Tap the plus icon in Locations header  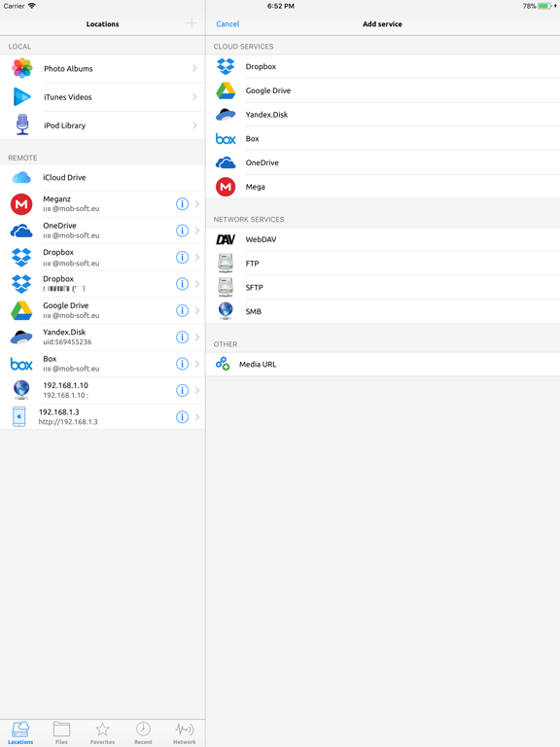click(x=192, y=23)
